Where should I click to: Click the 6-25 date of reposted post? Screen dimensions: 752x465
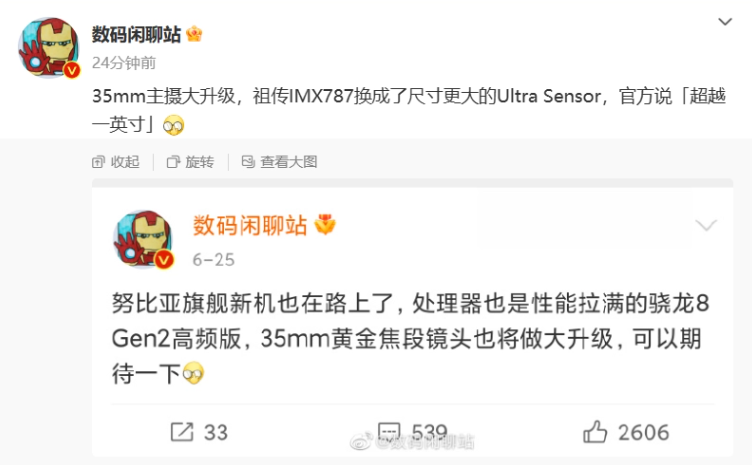click(213, 260)
